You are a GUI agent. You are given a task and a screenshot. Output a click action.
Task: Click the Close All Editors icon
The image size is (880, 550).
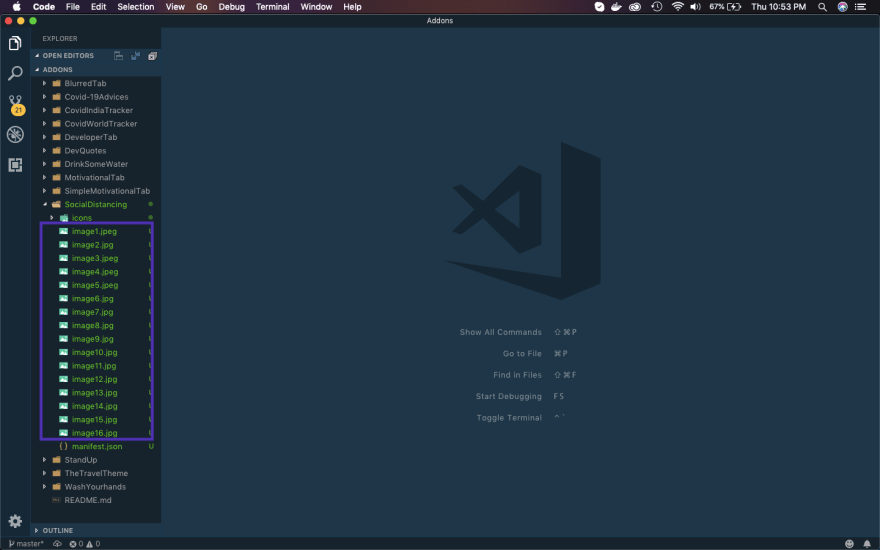tap(152, 56)
